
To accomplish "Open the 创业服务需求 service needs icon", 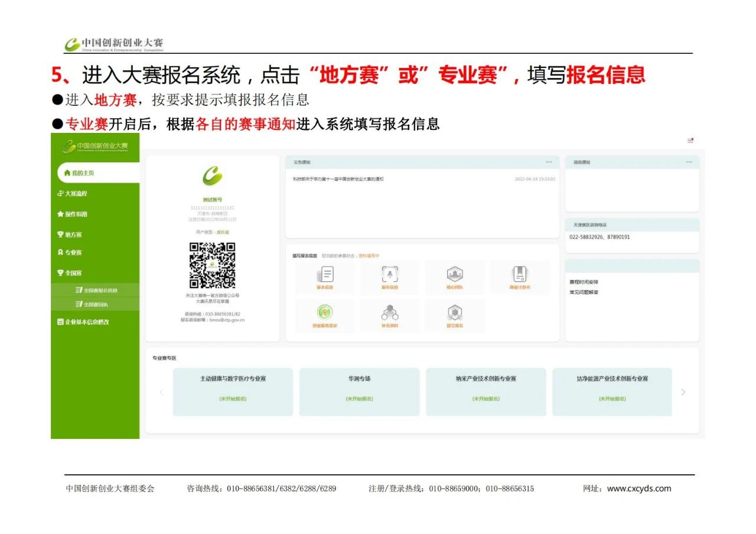I will coord(324,314).
